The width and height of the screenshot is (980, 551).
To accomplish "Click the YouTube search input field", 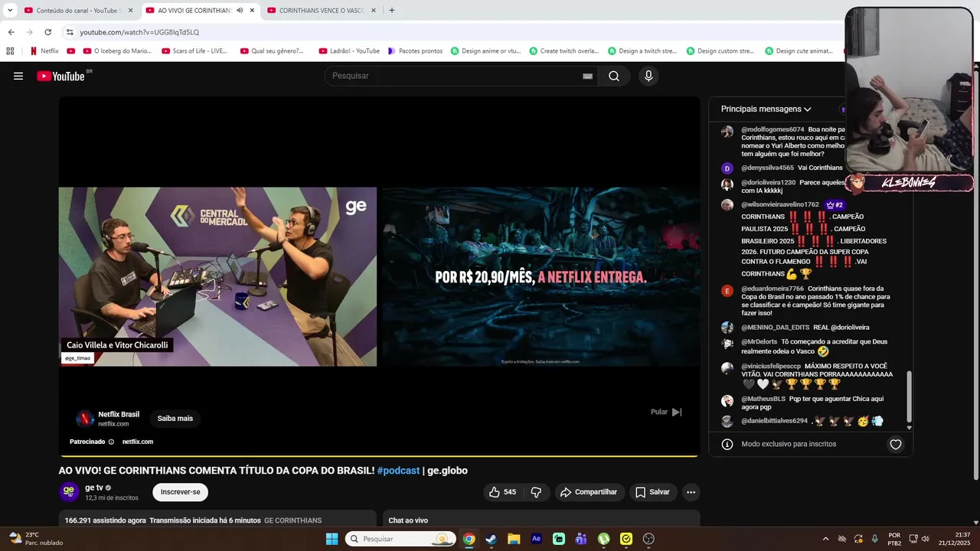I will 452,76.
